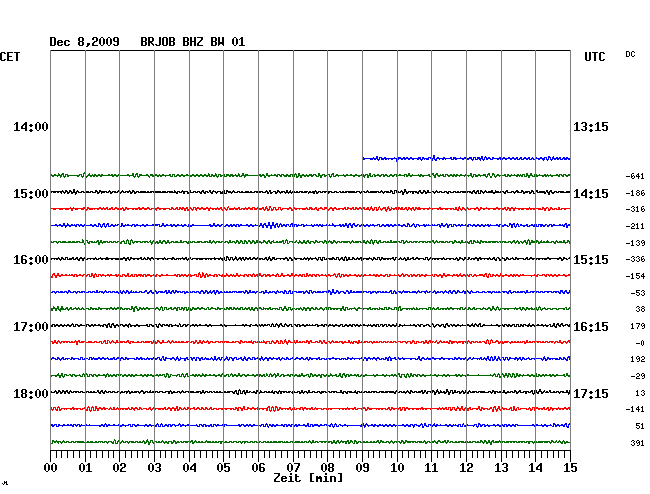Click the DC value '-29'

[x=638, y=376]
